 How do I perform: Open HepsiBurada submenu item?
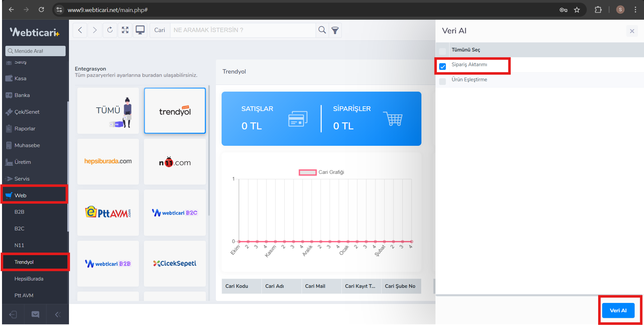[x=29, y=279]
